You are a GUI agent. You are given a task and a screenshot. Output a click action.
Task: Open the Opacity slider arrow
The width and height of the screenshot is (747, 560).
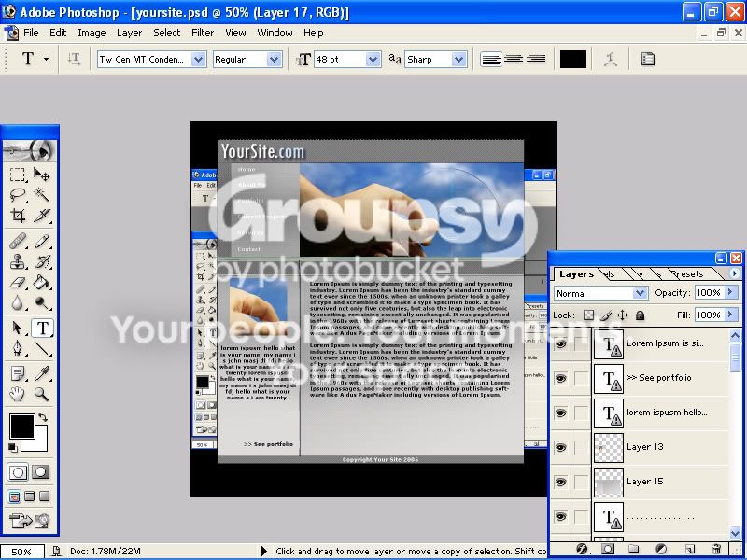pyautogui.click(x=730, y=292)
